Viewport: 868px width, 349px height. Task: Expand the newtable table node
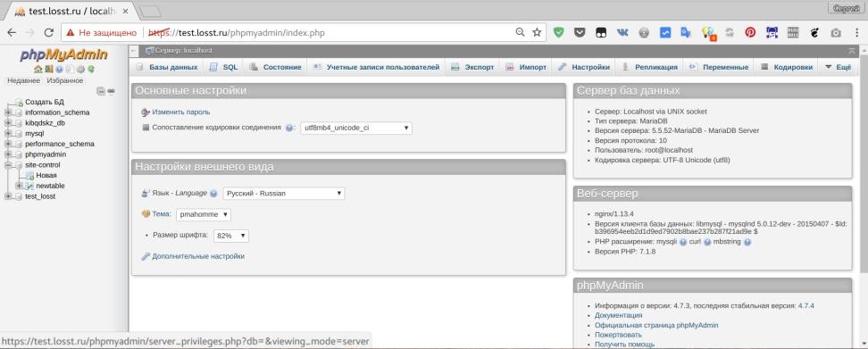(x=20, y=186)
